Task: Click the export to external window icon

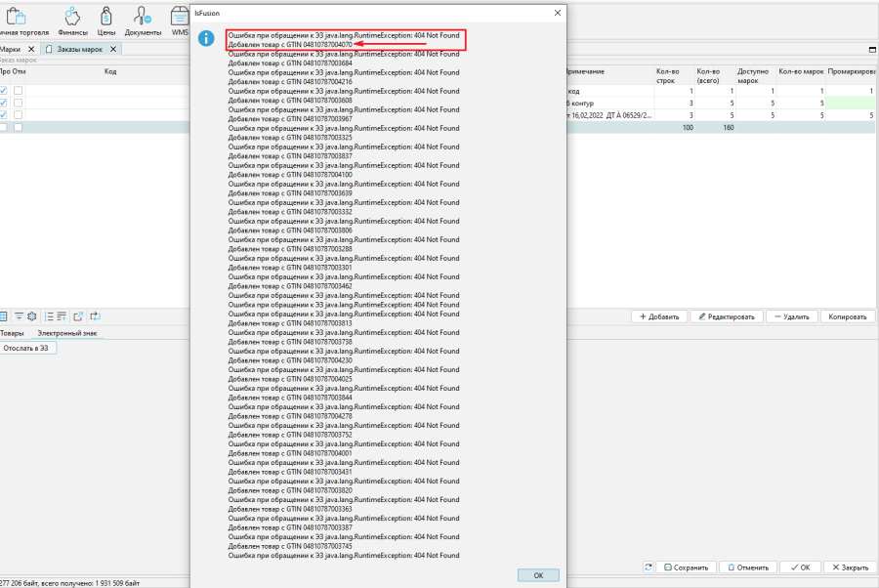Action: point(79,316)
